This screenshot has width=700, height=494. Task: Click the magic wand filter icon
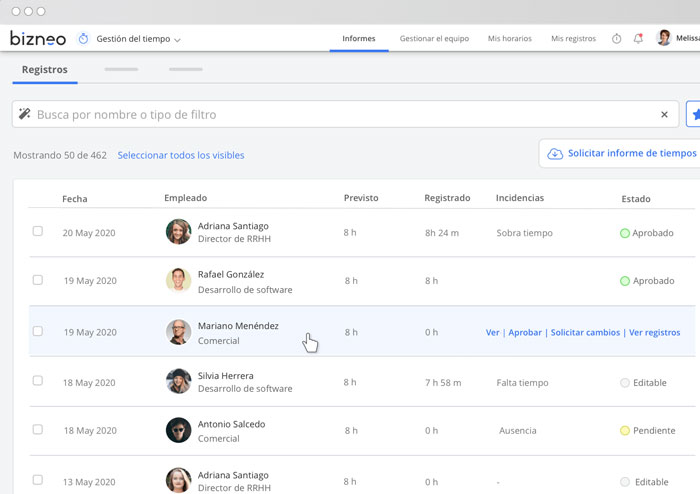(25, 114)
